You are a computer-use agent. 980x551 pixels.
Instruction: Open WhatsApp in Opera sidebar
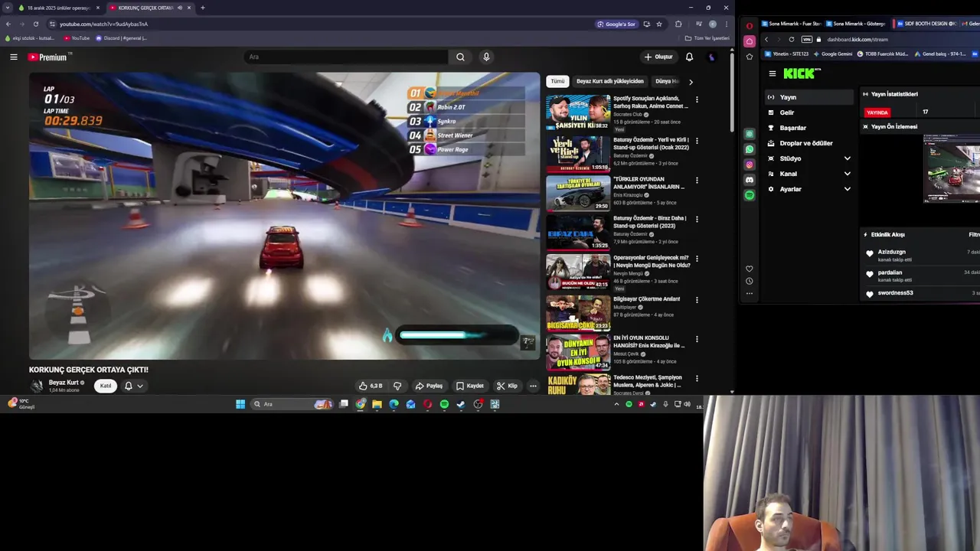[x=750, y=149]
